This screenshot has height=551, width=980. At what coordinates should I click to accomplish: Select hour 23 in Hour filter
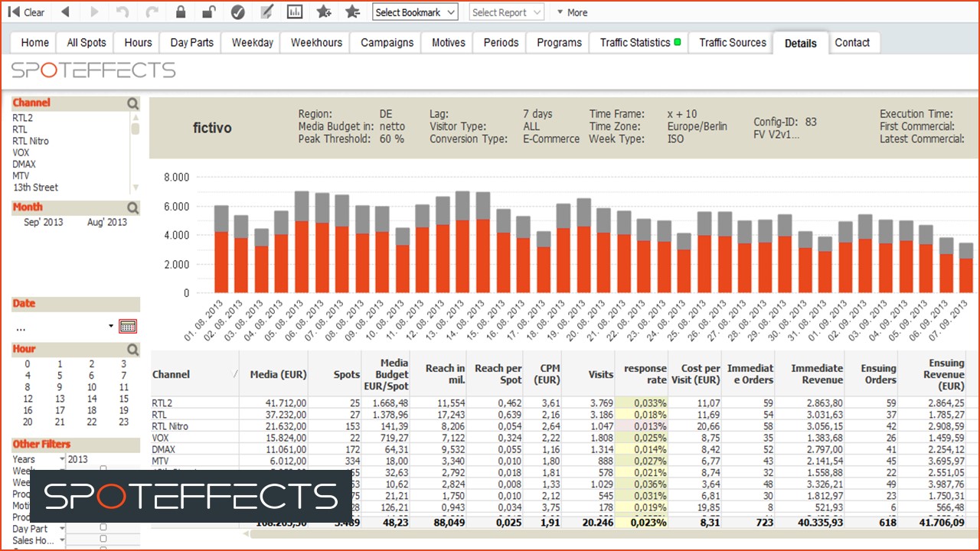[123, 422]
